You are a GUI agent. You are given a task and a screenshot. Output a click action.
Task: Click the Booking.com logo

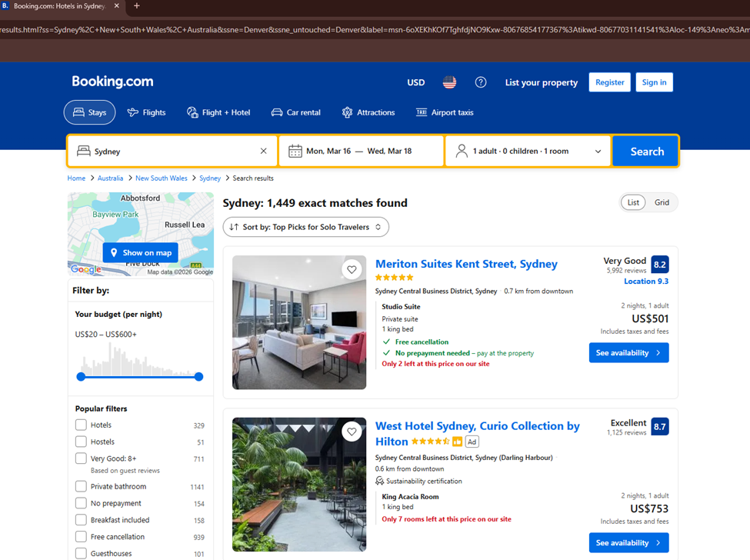pos(112,82)
